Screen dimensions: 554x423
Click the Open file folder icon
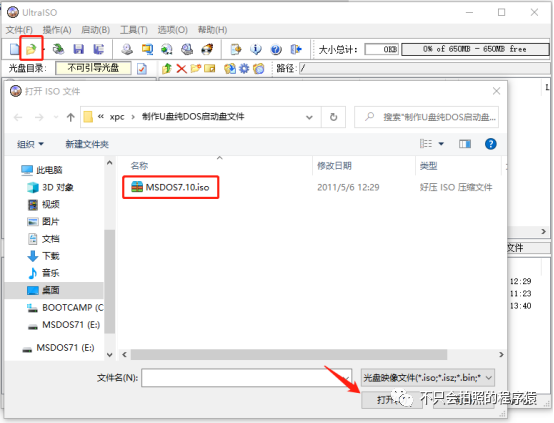[31, 49]
